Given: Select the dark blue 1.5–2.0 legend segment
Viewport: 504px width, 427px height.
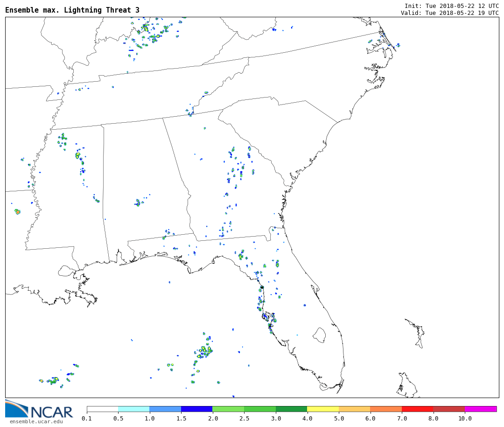Looking at the screenshot, I should [x=196, y=409].
